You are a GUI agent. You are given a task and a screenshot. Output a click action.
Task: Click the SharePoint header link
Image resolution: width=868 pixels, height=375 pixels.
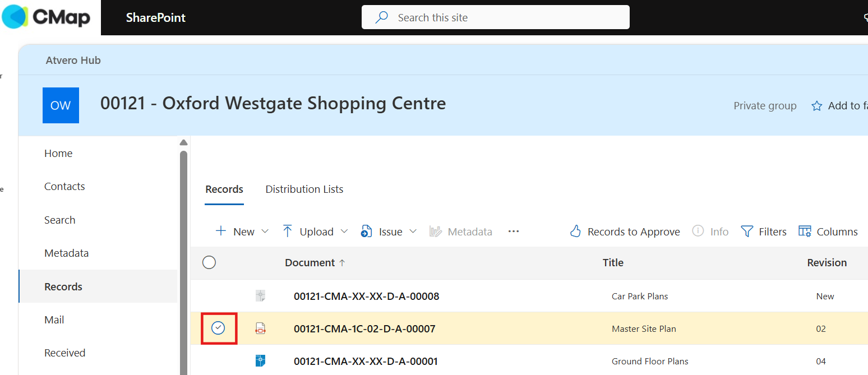156,17
